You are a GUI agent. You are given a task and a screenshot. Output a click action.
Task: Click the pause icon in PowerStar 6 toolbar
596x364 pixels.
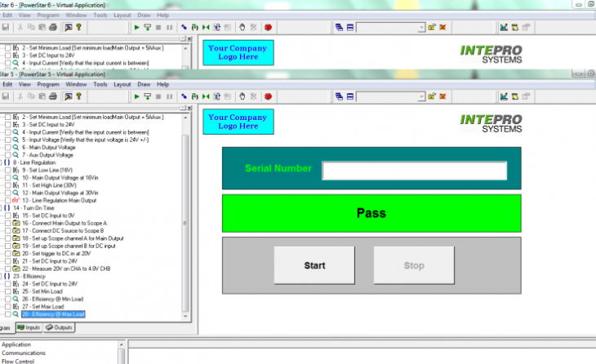click(x=170, y=28)
